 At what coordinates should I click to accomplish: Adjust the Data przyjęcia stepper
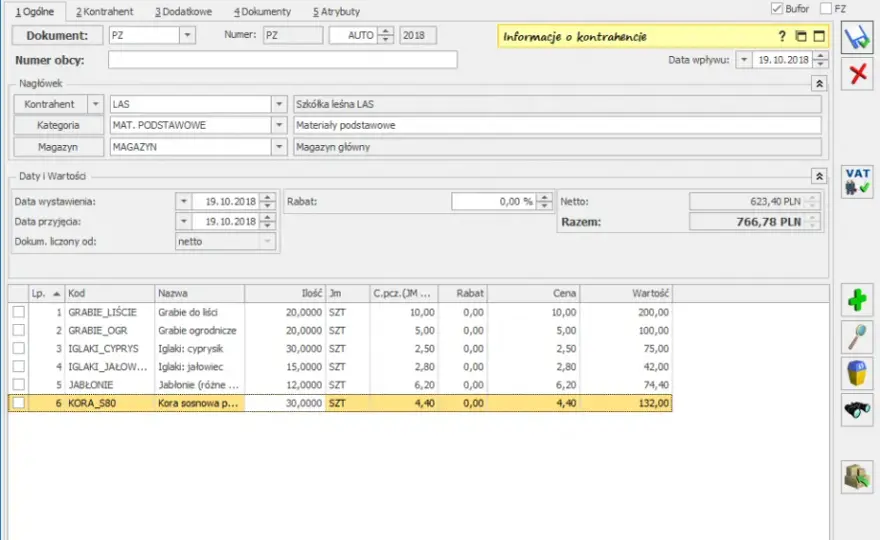(268, 222)
